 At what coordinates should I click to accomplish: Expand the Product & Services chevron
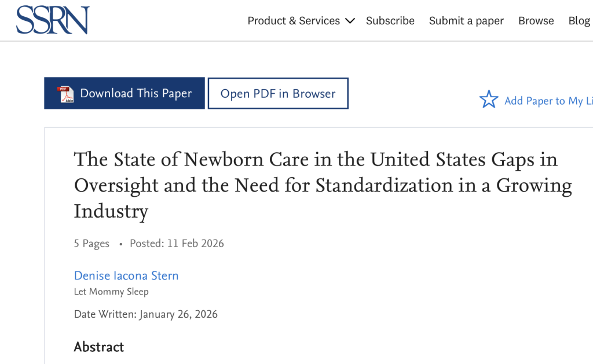click(x=350, y=21)
